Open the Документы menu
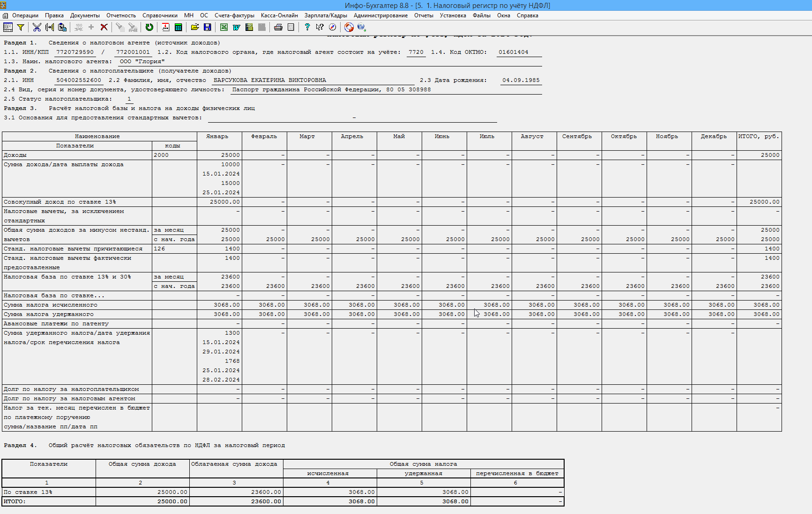This screenshot has width=812, height=514. pyautogui.click(x=85, y=15)
